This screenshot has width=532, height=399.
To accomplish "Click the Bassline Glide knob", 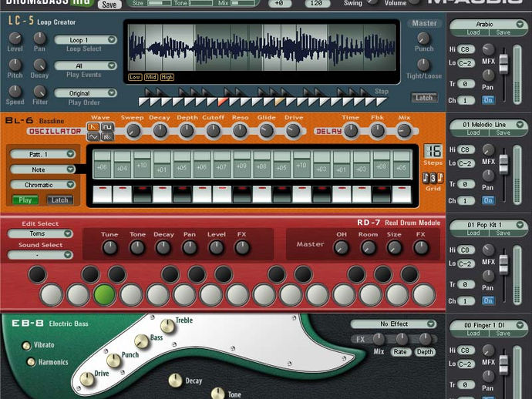I will tap(266, 130).
